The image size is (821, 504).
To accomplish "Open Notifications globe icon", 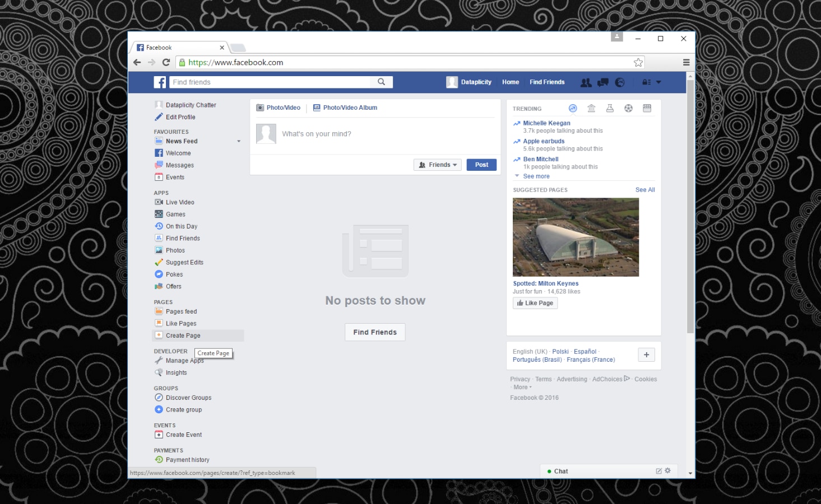I will click(620, 82).
